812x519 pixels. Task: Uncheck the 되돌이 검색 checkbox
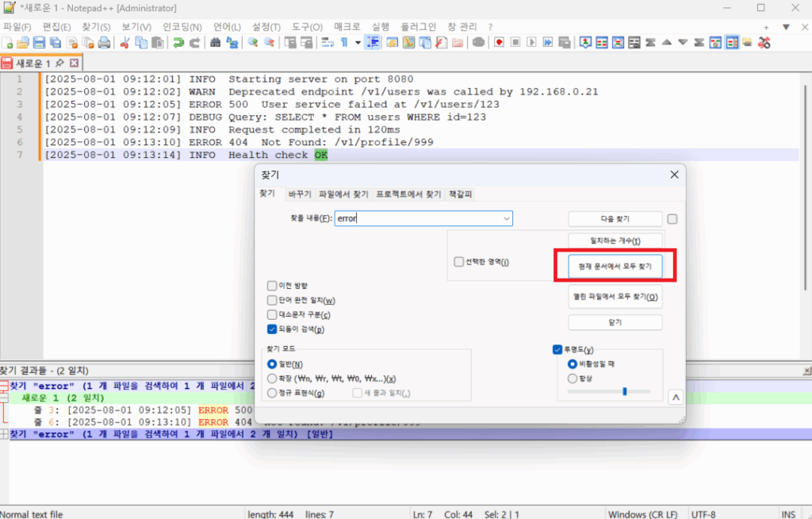tap(273, 329)
